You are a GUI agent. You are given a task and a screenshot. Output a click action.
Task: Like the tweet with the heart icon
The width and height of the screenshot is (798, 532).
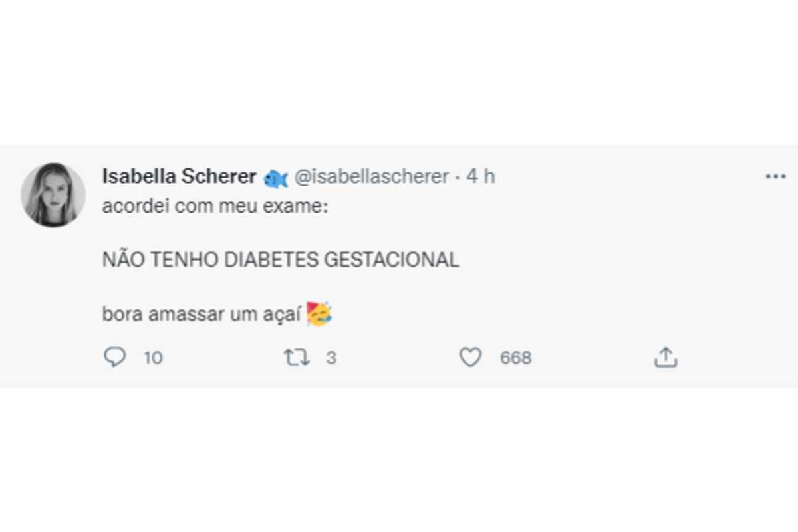pyautogui.click(x=470, y=358)
